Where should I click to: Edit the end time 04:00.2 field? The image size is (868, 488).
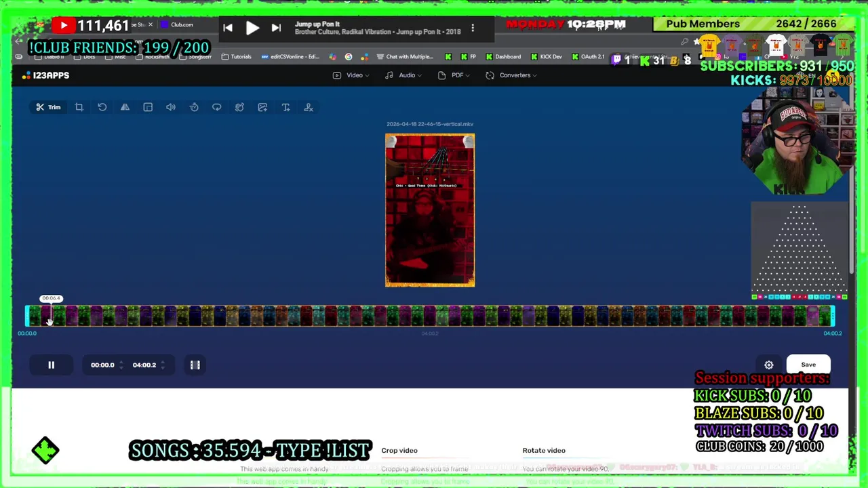[144, 365]
